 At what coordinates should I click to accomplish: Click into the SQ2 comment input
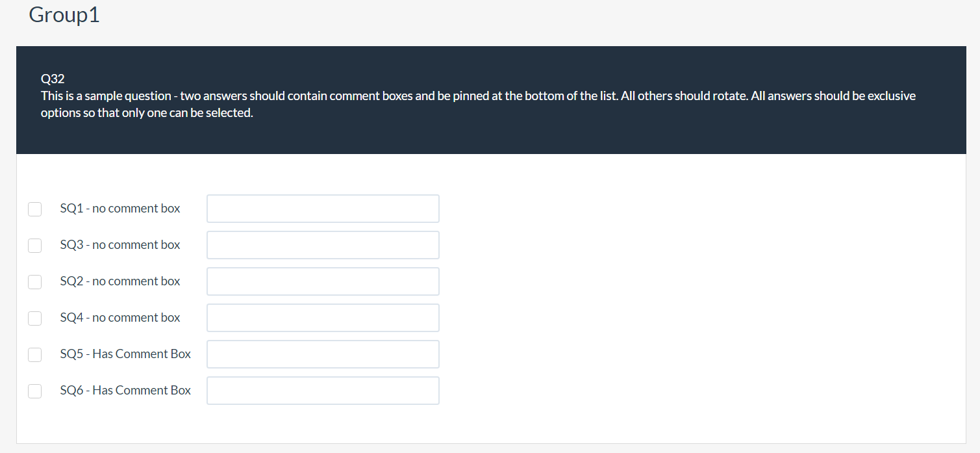[323, 281]
